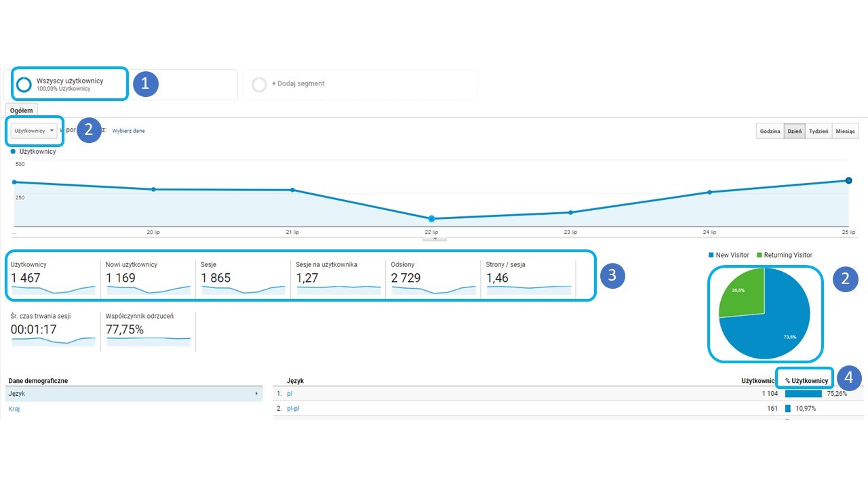Open the Współczynnik odrzuceń metric tile
This screenshot has height=488, width=868.
click(x=148, y=330)
